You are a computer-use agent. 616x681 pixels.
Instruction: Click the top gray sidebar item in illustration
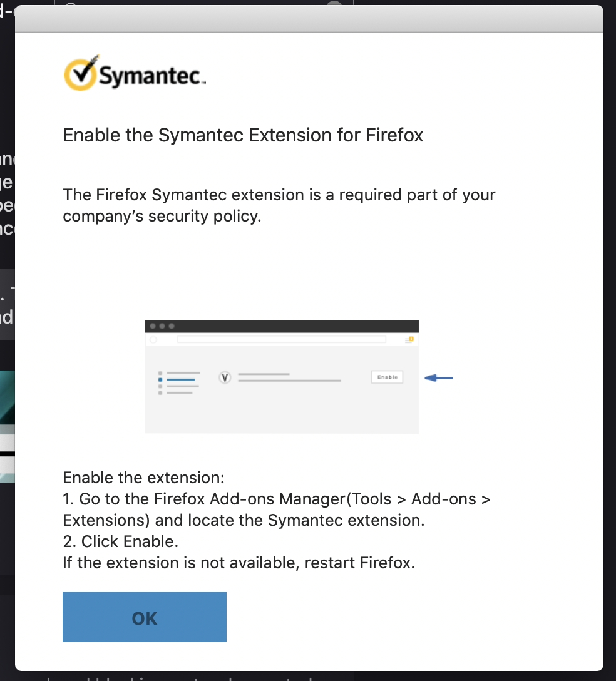tap(182, 373)
